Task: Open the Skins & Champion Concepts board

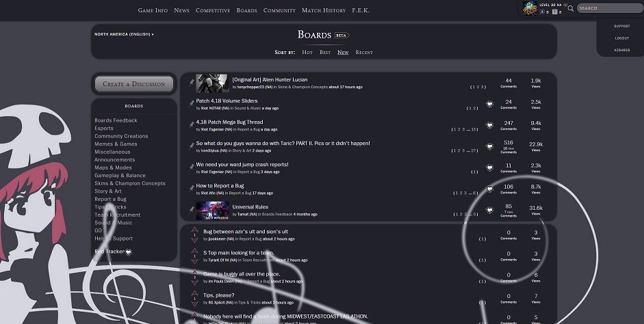Action: point(130,183)
